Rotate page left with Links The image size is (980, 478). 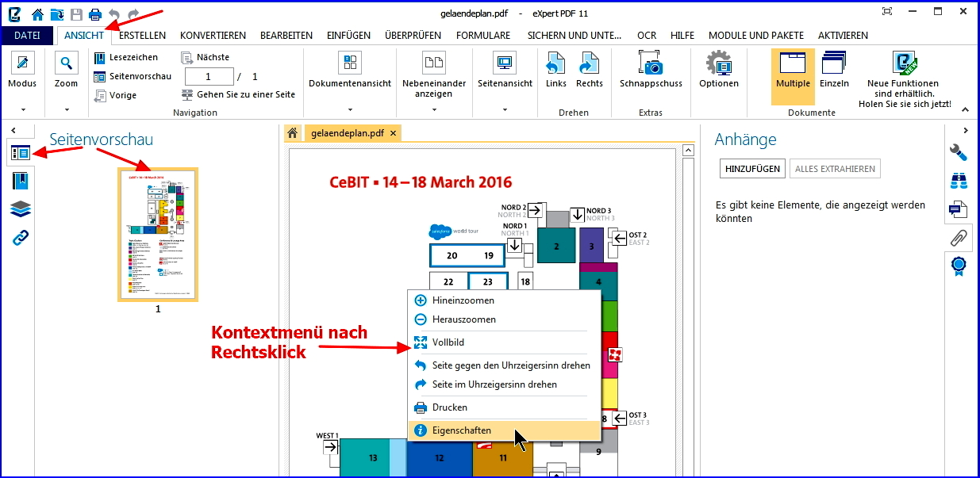(x=556, y=70)
